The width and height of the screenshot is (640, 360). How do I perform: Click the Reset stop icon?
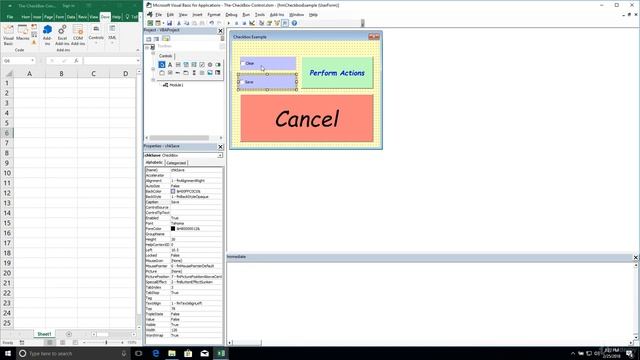click(x=244, y=23)
